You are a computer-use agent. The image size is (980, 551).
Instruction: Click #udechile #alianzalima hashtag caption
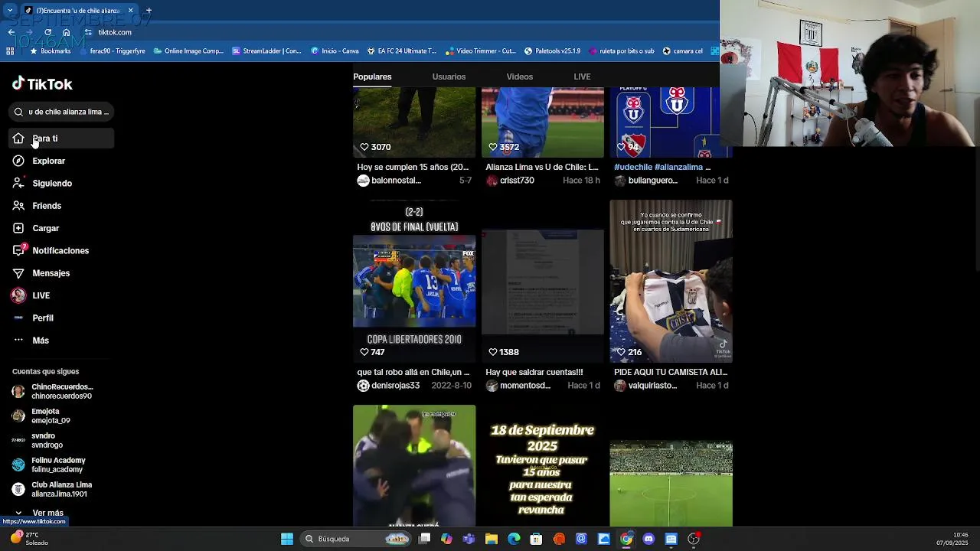tap(662, 167)
